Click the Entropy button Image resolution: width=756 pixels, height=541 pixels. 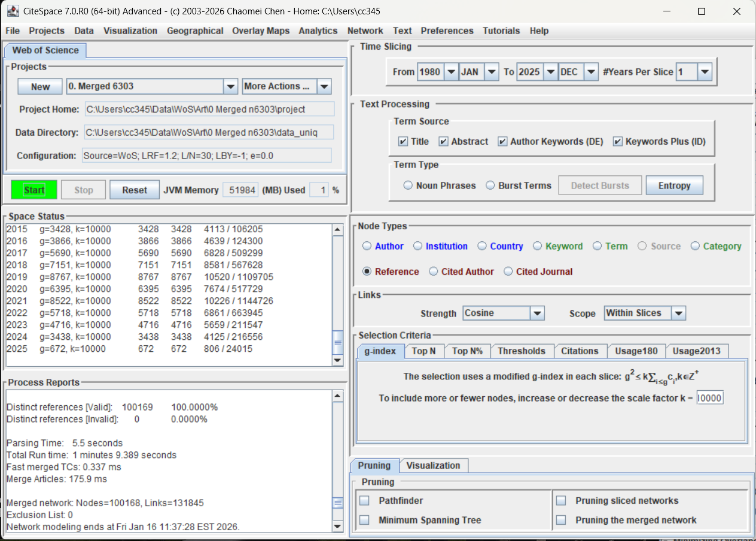(x=674, y=186)
